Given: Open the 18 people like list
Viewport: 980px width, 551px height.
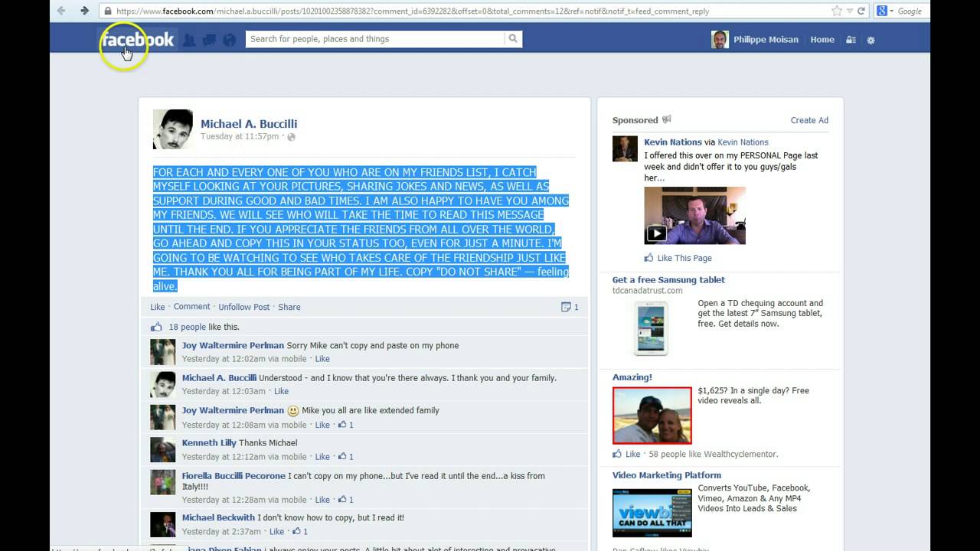Looking at the screenshot, I should 188,327.
